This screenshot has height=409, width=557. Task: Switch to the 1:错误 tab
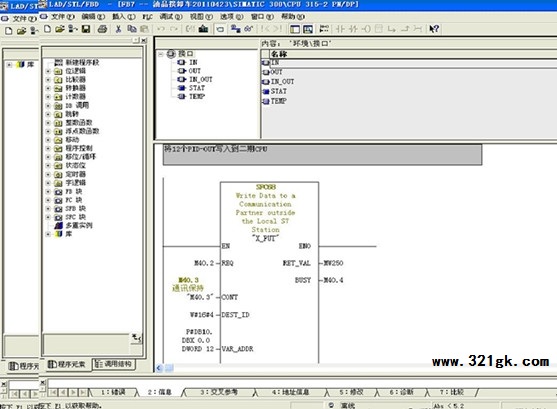click(113, 392)
